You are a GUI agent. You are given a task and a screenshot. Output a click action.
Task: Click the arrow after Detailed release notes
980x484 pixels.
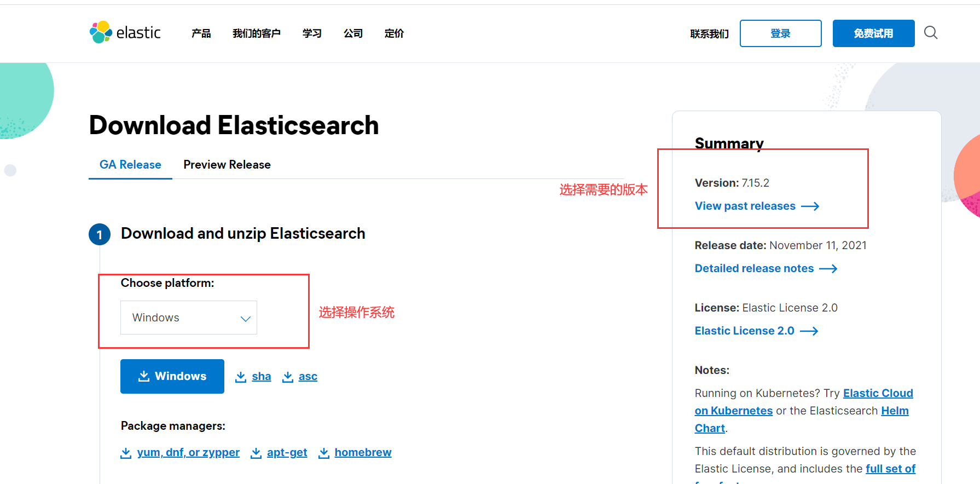[x=828, y=269]
